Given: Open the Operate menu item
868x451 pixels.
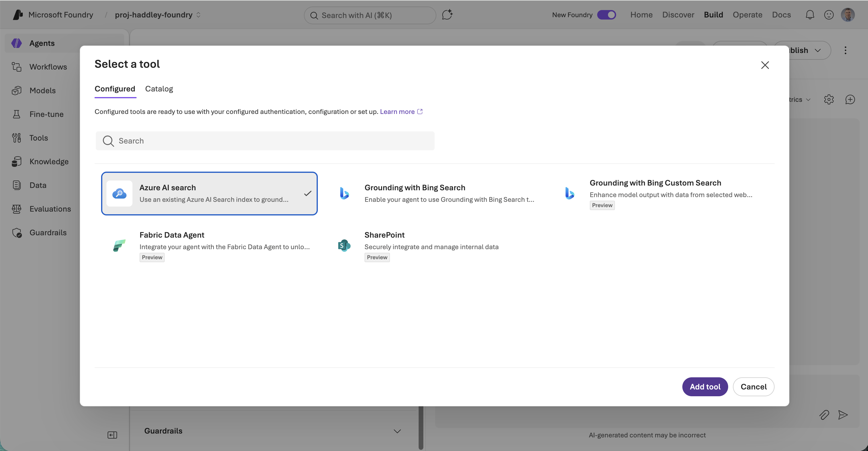Looking at the screenshot, I should [x=748, y=15].
